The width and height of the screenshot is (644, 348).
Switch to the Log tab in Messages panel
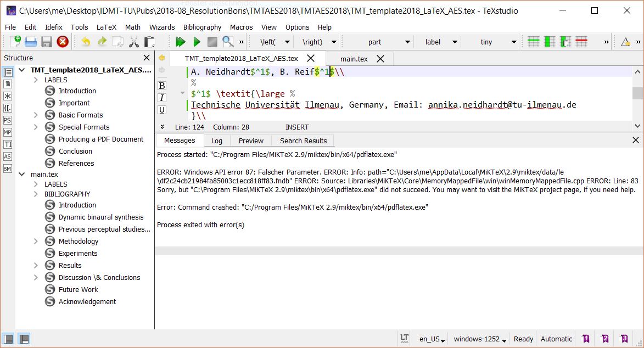tap(217, 141)
